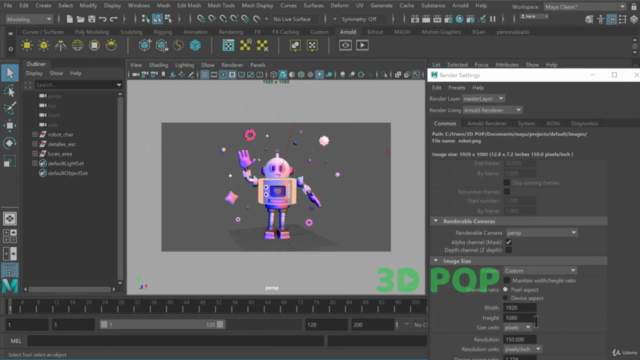Viewport: 640px width, 360px height.
Task: Undo with the status line arrow icon
Action: coord(102,19)
